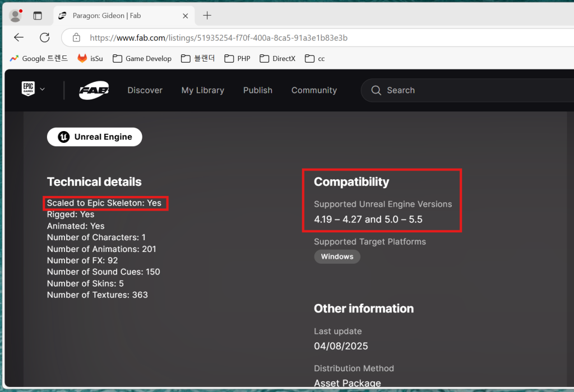This screenshot has height=392, width=574.
Task: Click the Epic Games logo
Action: [x=28, y=89]
